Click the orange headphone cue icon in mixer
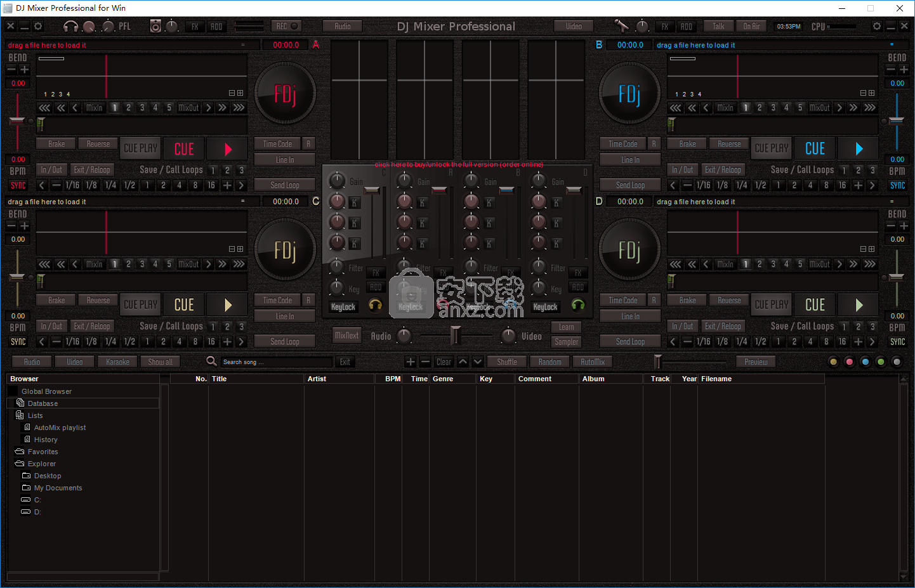Screen dimensions: 915x588 (375, 305)
